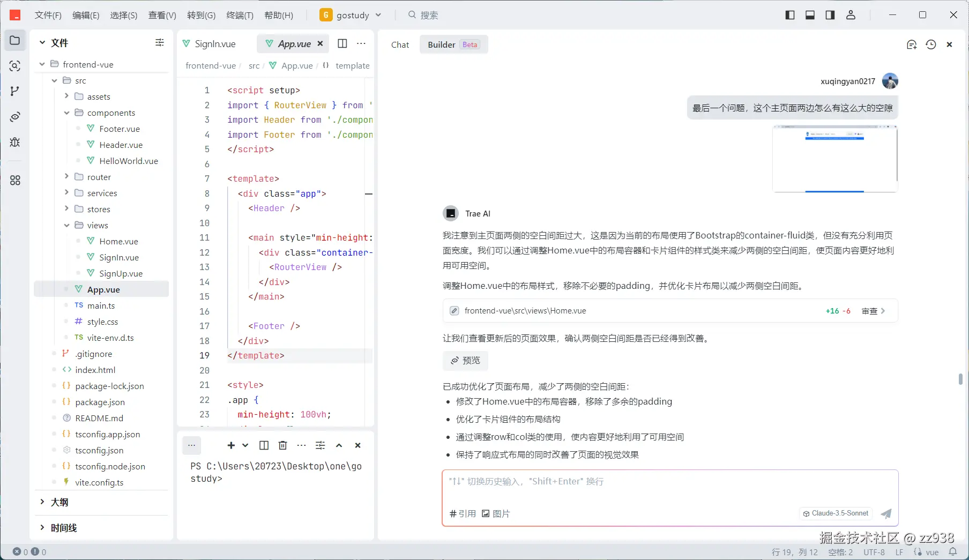The width and height of the screenshot is (969, 560).
Task: Open chat history clock icon
Action: [x=931, y=44]
